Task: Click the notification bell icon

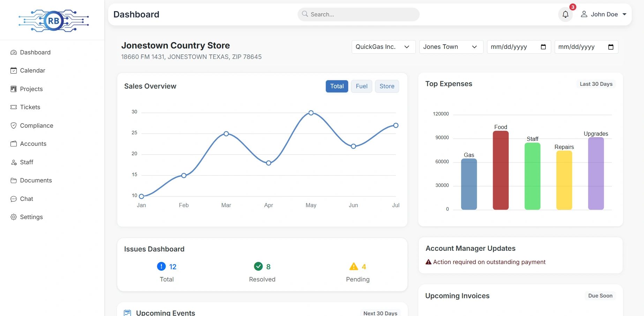Action: [x=565, y=14]
